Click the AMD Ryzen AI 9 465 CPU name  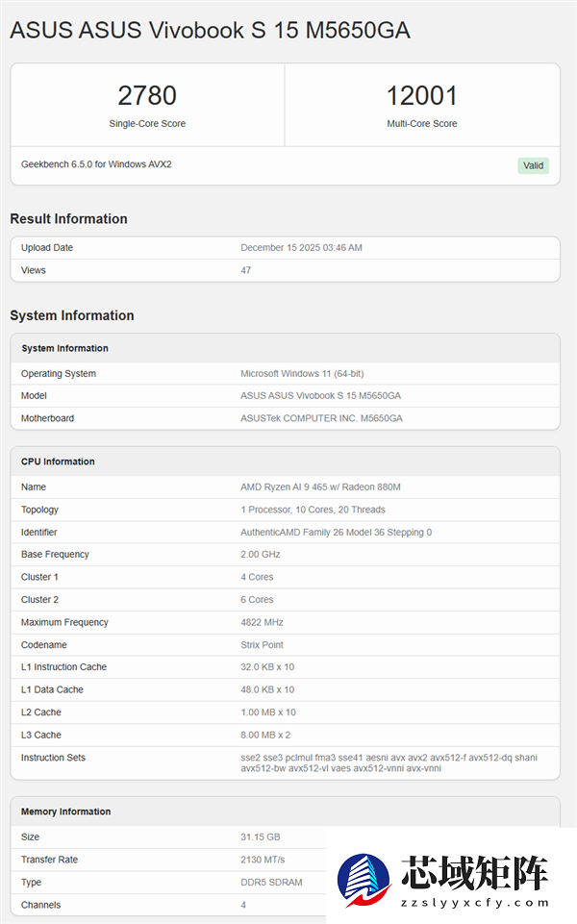coord(320,487)
